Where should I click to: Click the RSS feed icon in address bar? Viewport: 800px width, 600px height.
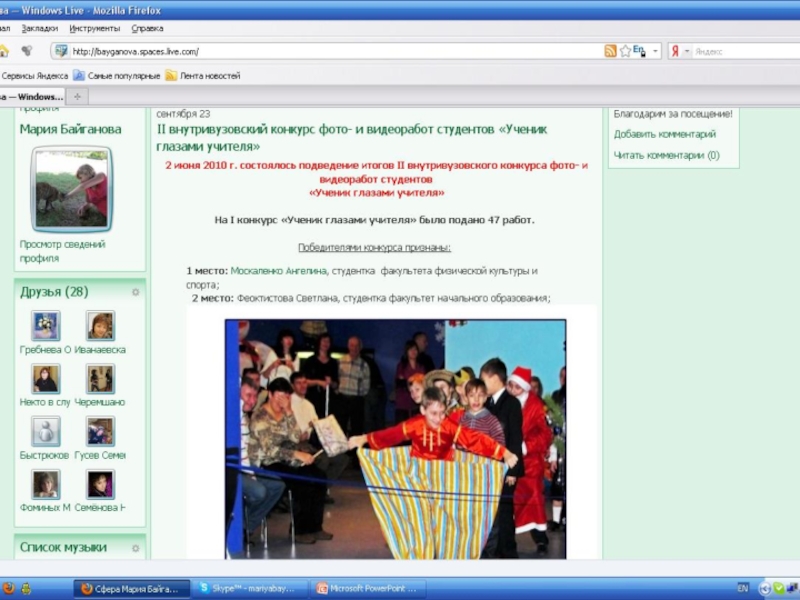click(x=610, y=51)
